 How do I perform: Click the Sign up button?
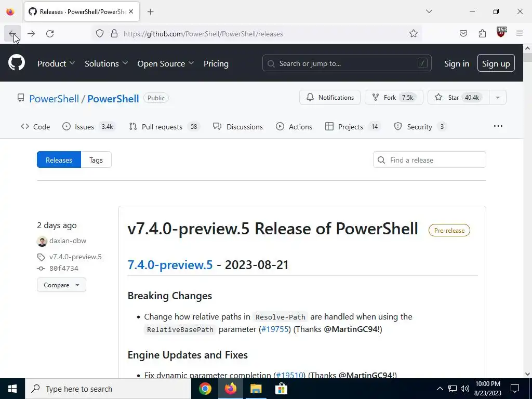496,63
